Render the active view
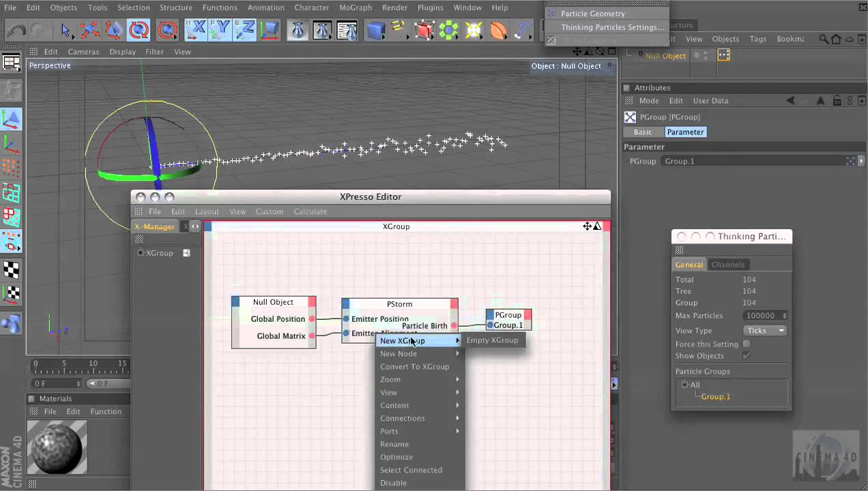The height and width of the screenshot is (491, 868). point(298,30)
